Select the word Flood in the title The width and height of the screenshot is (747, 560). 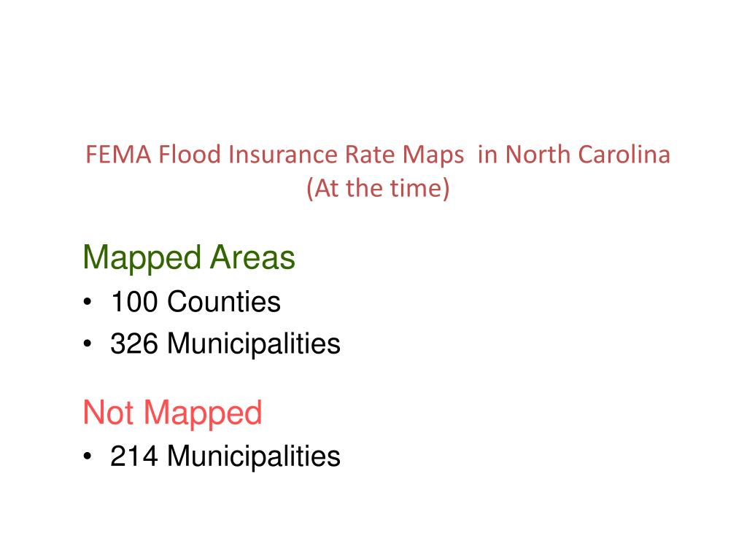coord(190,155)
